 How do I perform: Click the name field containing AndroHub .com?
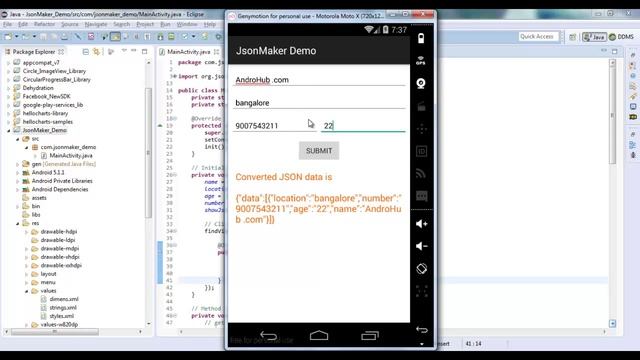[x=319, y=80]
